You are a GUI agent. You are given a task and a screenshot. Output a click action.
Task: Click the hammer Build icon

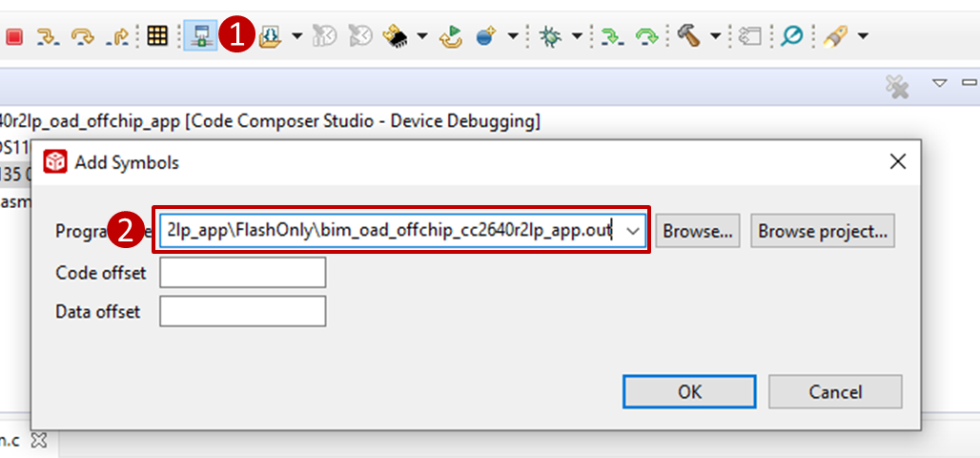coord(688,36)
